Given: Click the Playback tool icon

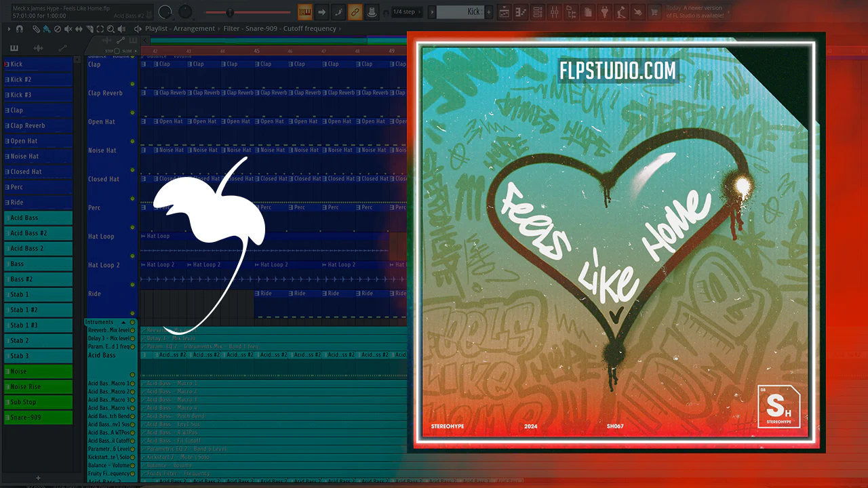Looking at the screenshot, I should [121, 29].
